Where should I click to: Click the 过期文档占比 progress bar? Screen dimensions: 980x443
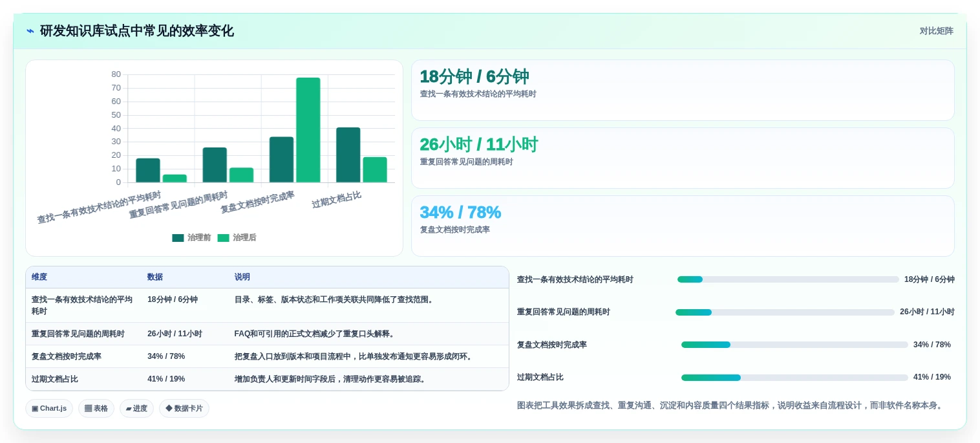[x=794, y=378]
